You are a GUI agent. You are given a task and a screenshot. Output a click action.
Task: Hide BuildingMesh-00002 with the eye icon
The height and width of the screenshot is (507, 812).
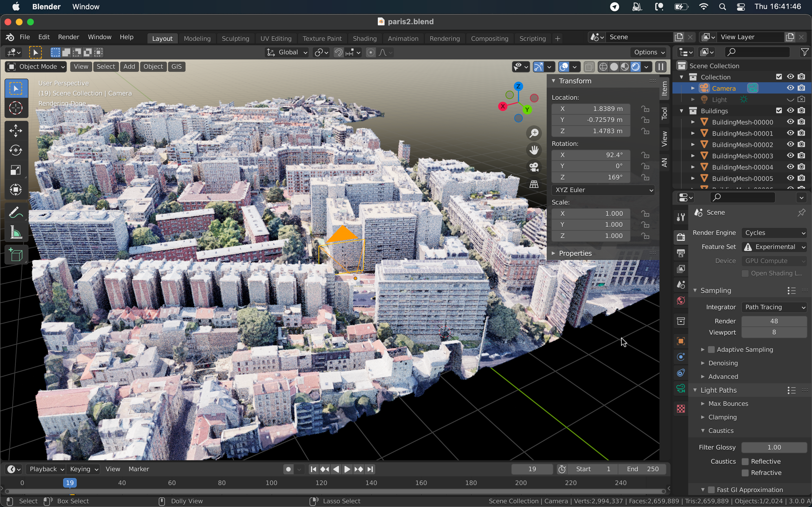[790, 144]
